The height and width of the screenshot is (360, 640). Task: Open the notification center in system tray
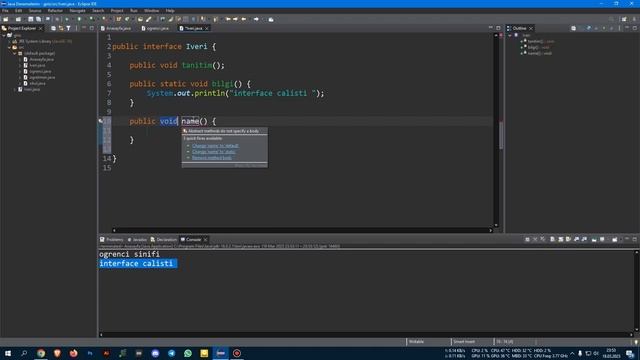(630, 353)
